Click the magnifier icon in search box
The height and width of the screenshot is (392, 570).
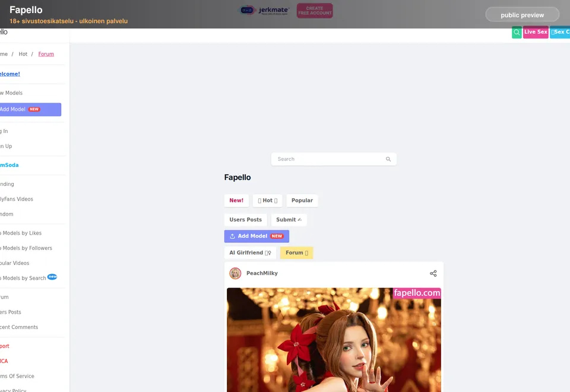point(388,159)
